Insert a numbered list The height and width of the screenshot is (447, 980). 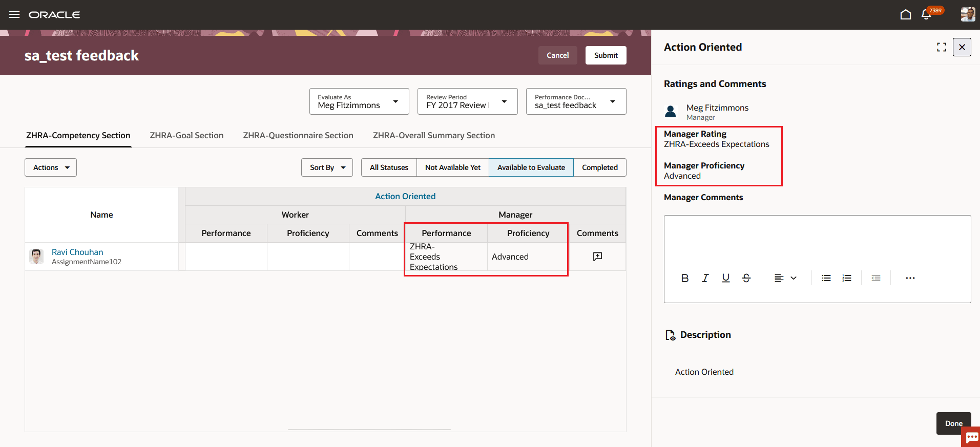847,278
